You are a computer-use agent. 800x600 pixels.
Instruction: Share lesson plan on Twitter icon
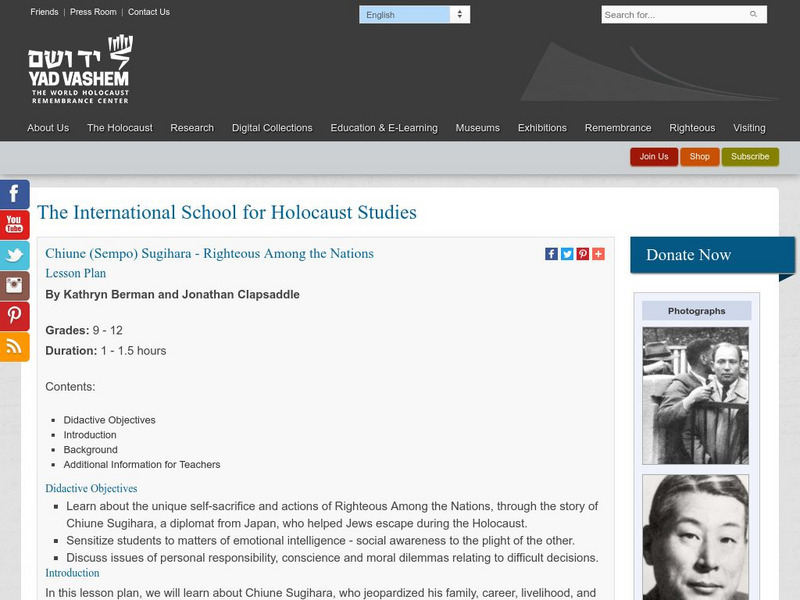tap(567, 254)
